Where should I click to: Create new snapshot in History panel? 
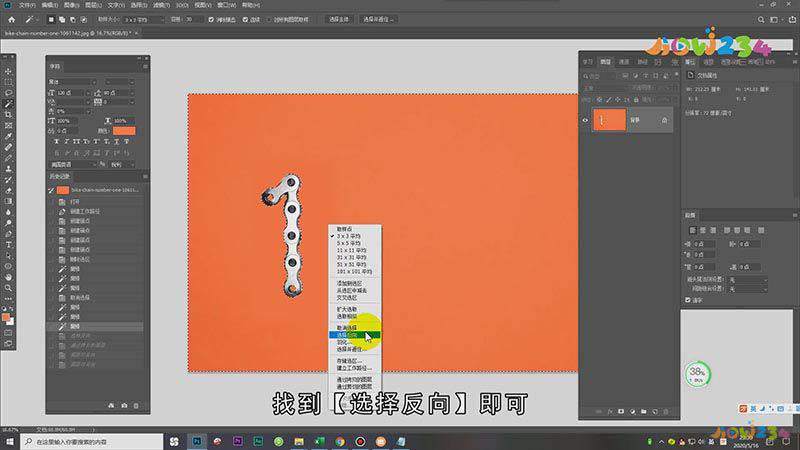tap(124, 406)
